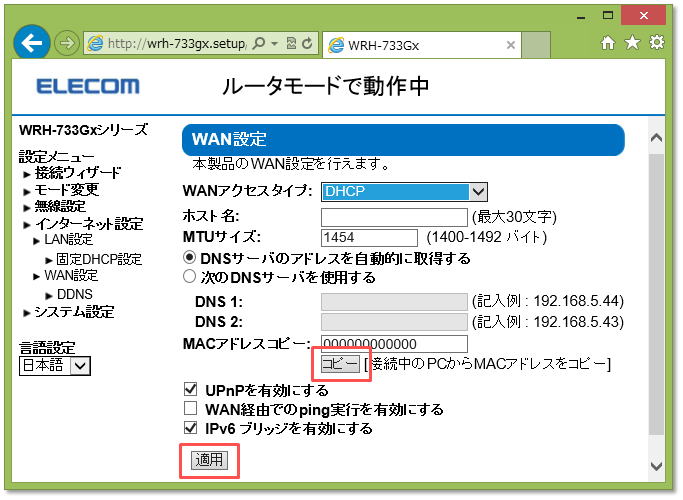Click the browser back arrow button
Screen dimensions: 683x500
pyautogui.click(x=32, y=43)
